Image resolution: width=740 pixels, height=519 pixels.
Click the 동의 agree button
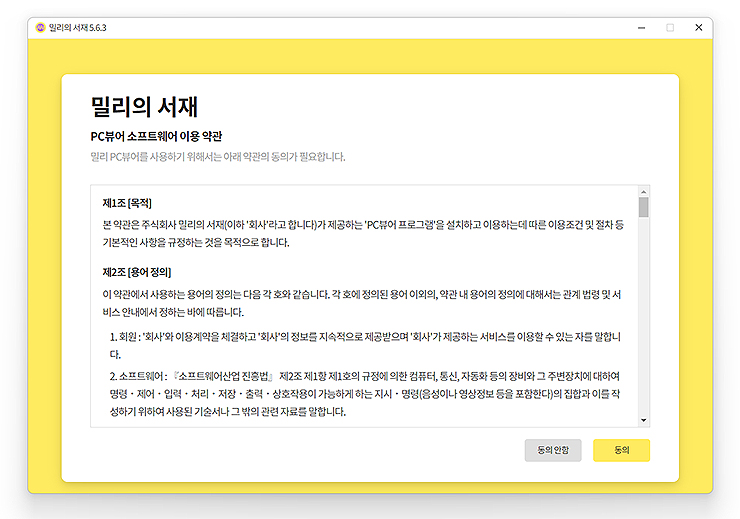click(621, 450)
